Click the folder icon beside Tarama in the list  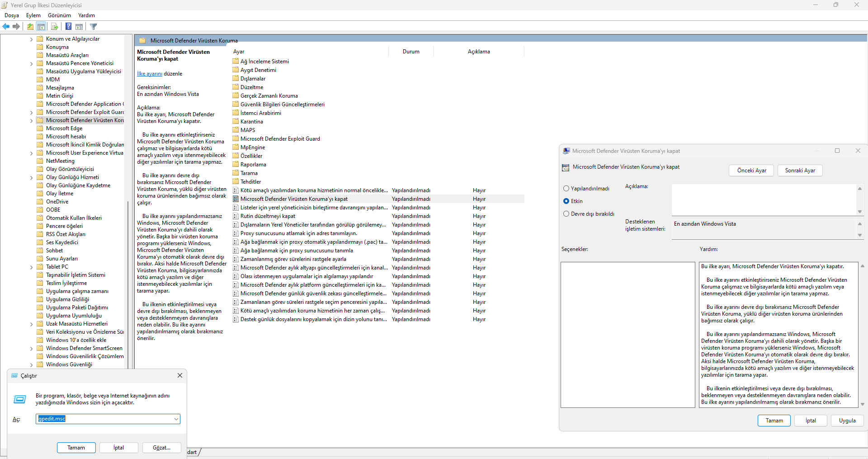coord(236,173)
